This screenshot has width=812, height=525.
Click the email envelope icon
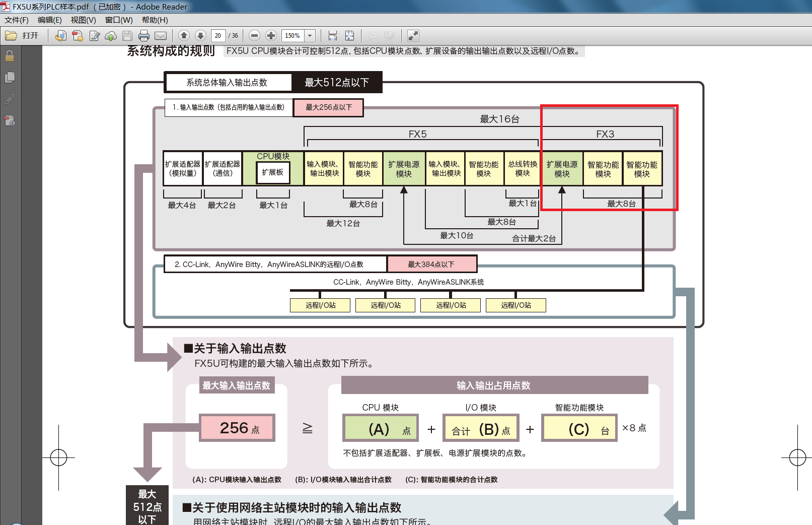[161, 36]
